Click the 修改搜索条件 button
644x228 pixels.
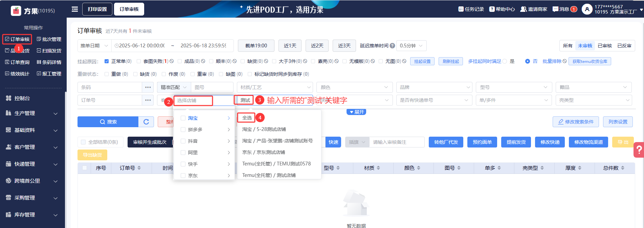(576, 122)
